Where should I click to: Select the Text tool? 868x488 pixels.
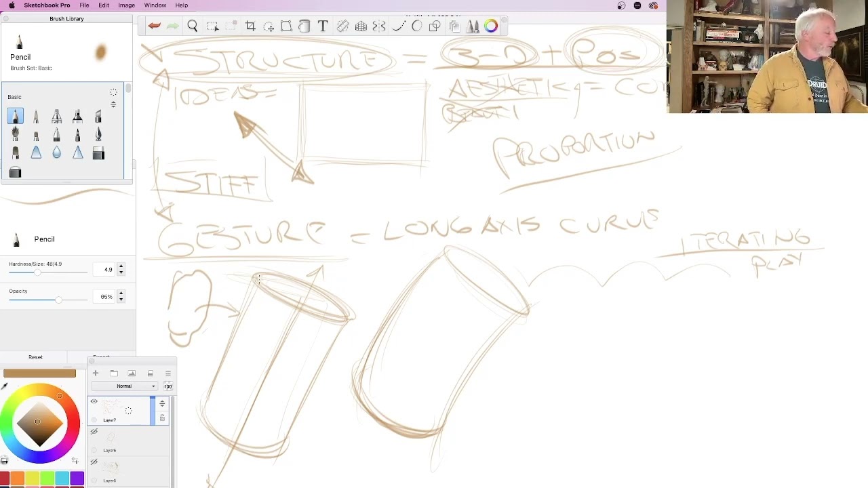323,26
